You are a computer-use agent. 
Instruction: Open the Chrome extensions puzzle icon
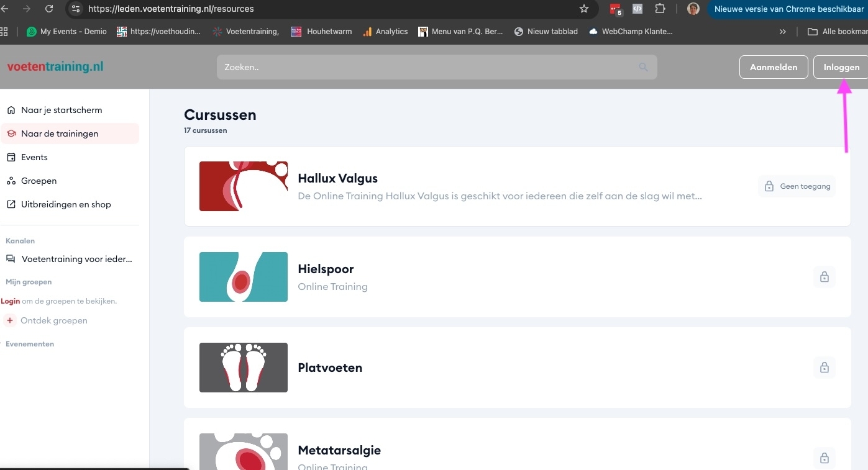click(660, 9)
